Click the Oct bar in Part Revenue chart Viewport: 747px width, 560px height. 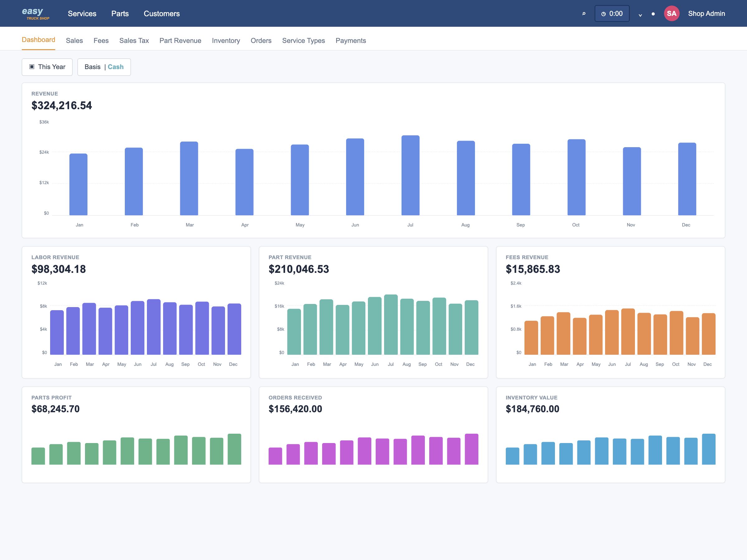(439, 326)
